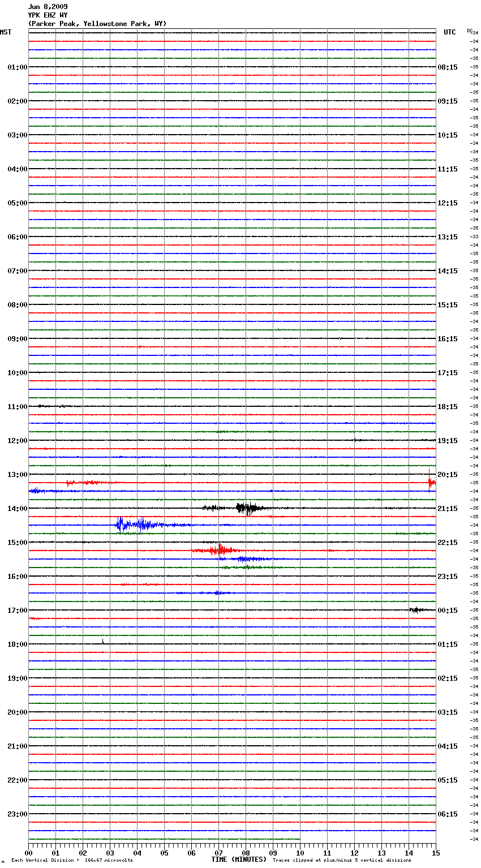The width and height of the screenshot is (481, 868).
Task: Click the black seismic burst on the 14:00 trace
Action: tap(247, 508)
